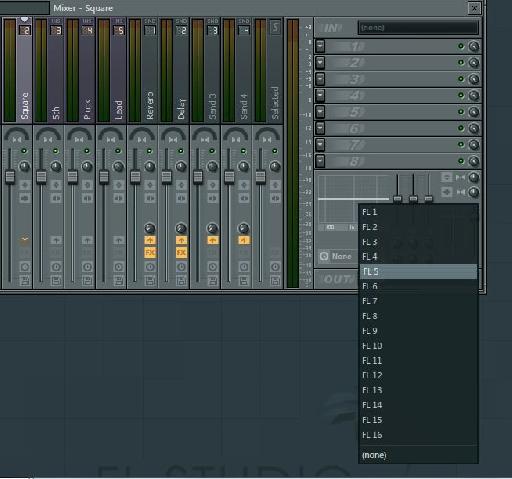
Task: Choose FL 1 from the input list
Action: pos(418,212)
